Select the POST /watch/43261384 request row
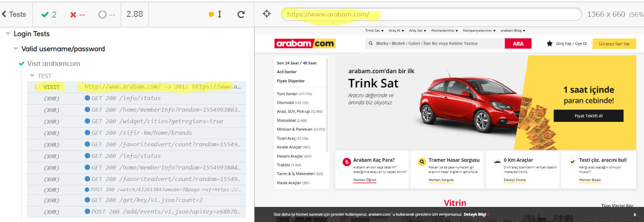Screen dimensions: 644x222 (136, 190)
